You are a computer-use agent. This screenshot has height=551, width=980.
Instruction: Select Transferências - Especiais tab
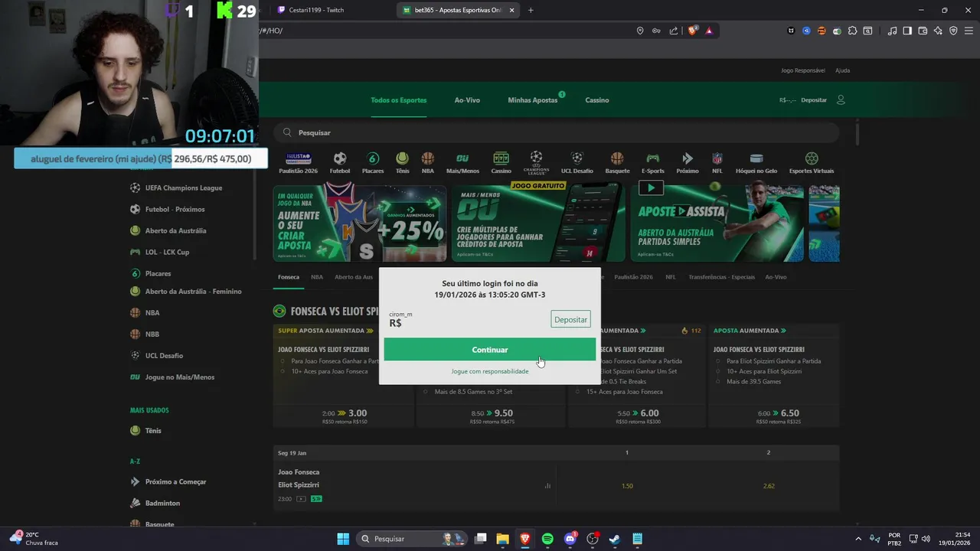pos(721,277)
